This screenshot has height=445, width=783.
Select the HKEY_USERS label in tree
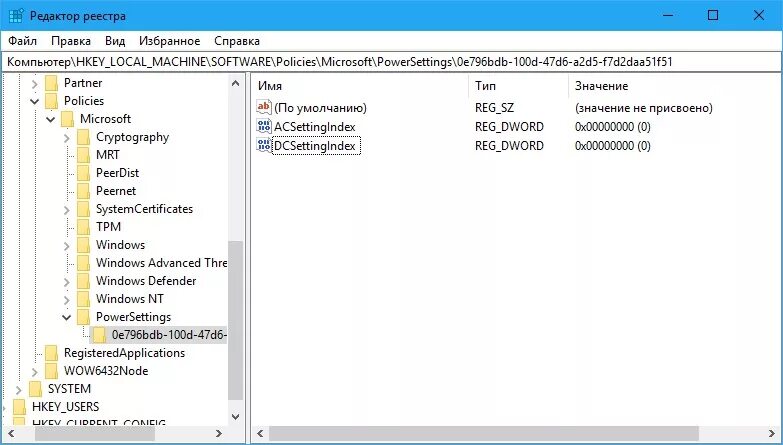[x=65, y=407]
